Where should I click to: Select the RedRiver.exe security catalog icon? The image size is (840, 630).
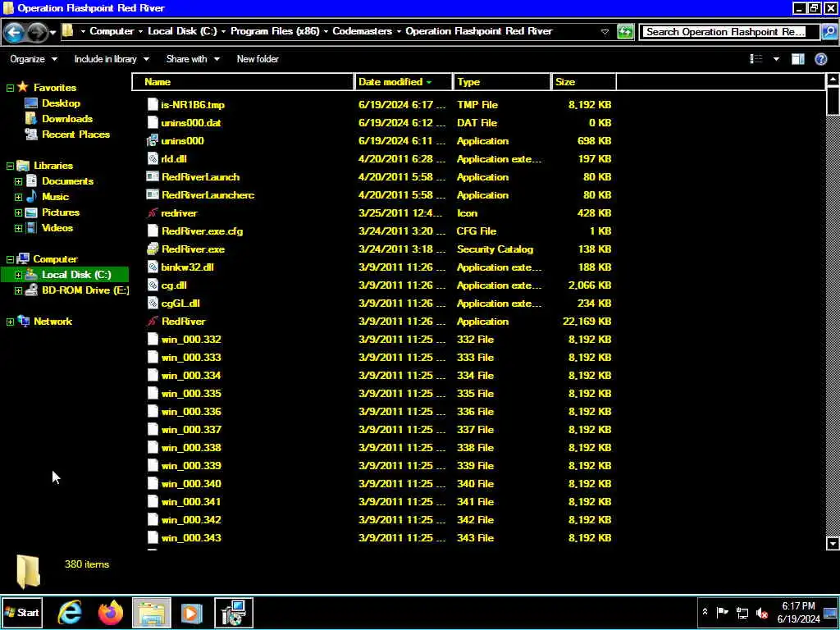tap(153, 249)
